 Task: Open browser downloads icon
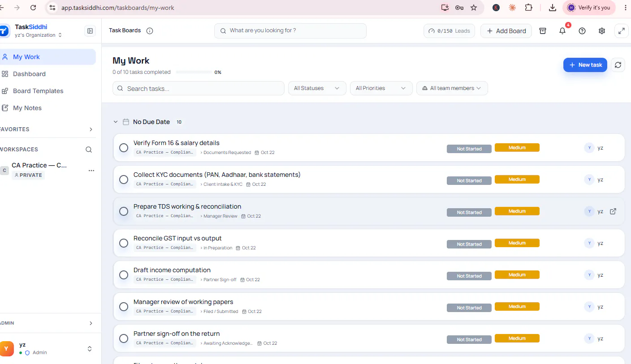553,8
